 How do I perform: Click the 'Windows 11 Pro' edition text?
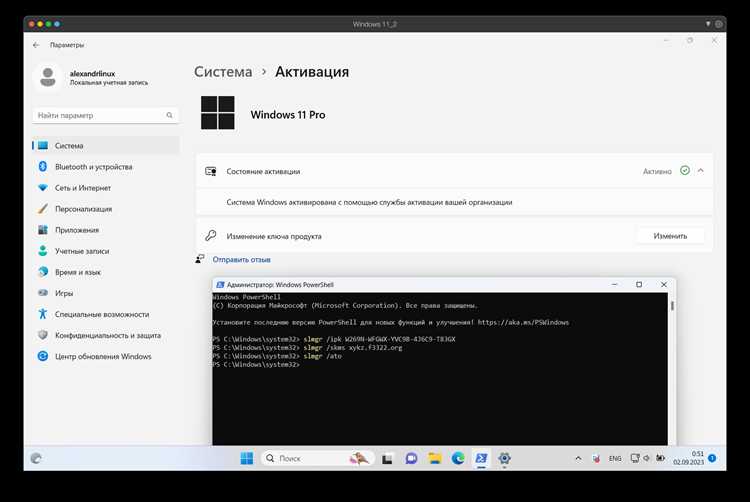[288, 115]
